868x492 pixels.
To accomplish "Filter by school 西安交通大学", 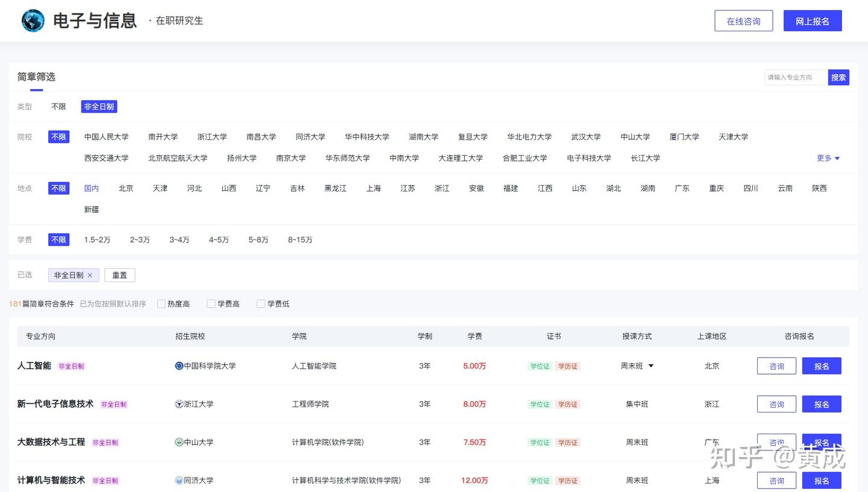I will point(107,158).
